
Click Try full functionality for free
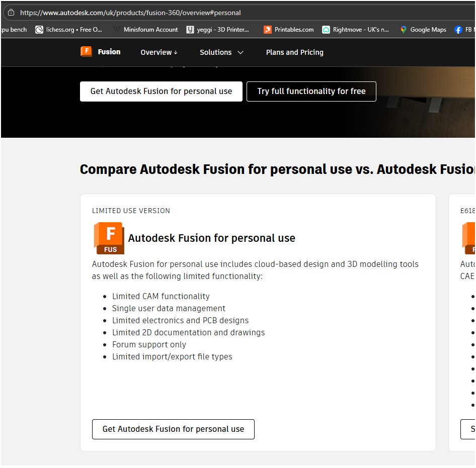tap(311, 91)
